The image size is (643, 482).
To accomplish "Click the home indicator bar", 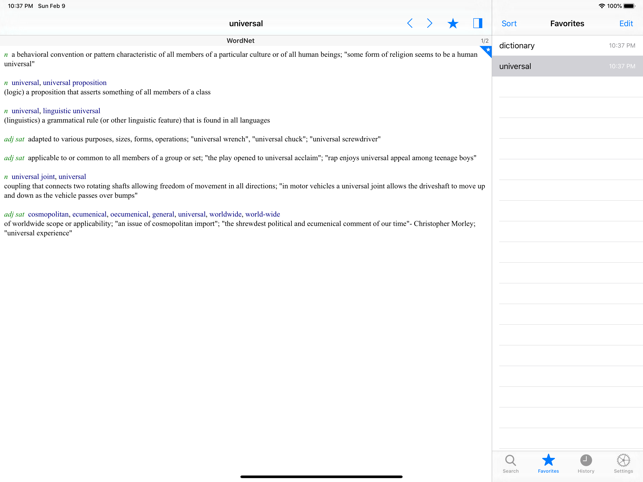I will [x=321, y=477].
